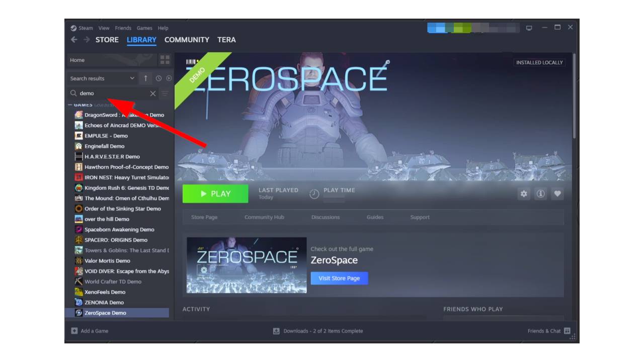
Task: Open the Friends & Chat icon
Action: (567, 331)
